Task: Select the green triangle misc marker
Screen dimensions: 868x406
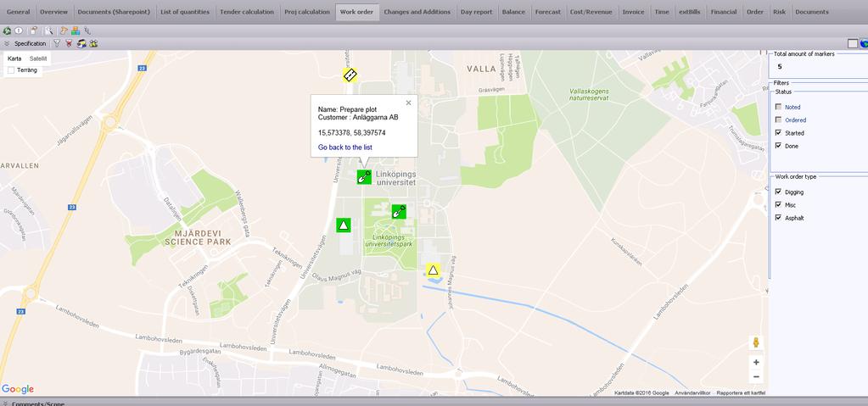Action: (344, 225)
